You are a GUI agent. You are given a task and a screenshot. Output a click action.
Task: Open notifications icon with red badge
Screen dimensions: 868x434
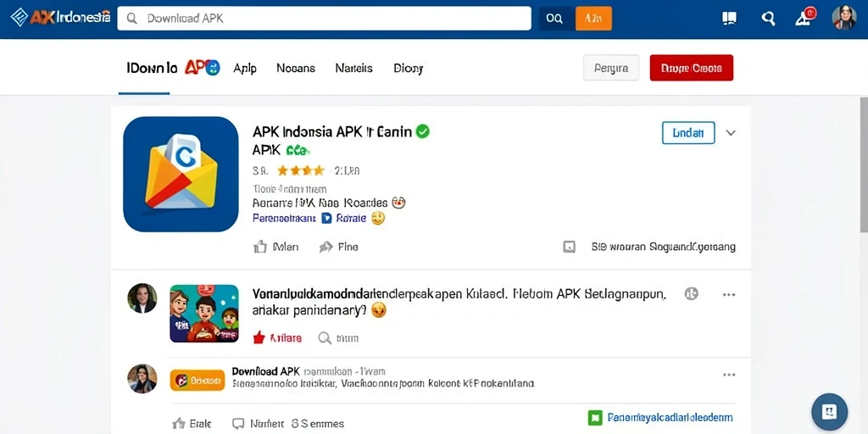(805, 17)
